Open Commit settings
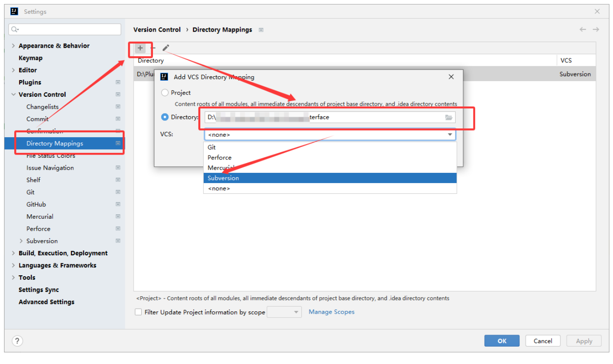 37,119
